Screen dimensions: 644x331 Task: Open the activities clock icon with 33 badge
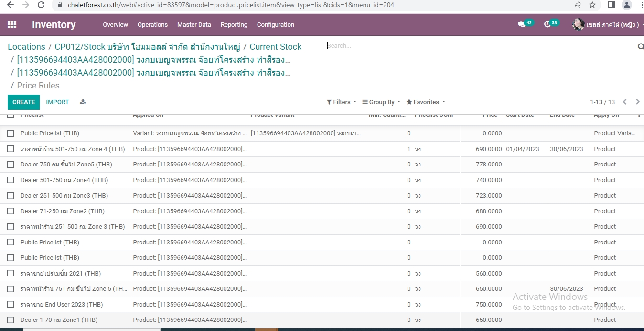pos(547,24)
